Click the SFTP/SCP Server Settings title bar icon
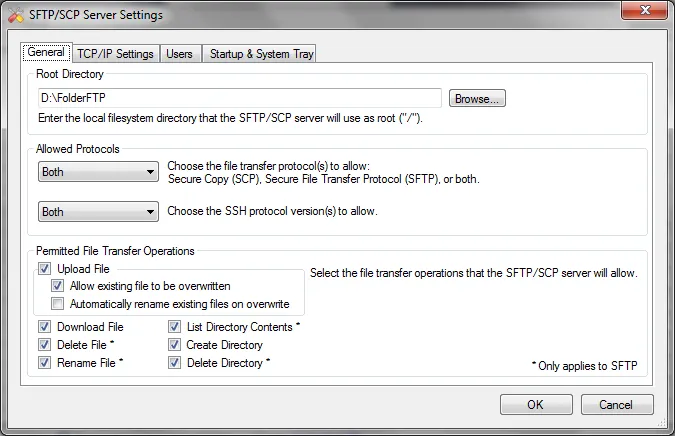Image resolution: width=675 pixels, height=436 pixels. [x=15, y=15]
